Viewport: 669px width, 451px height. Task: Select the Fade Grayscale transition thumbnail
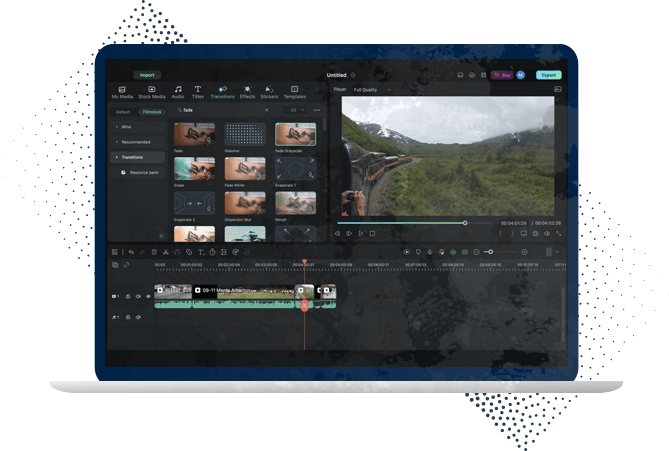point(295,133)
